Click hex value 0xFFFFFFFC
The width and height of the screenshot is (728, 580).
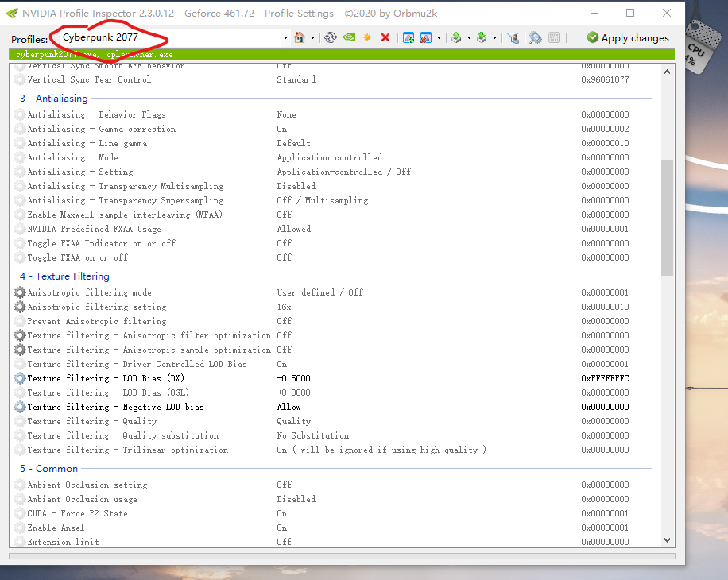point(605,379)
